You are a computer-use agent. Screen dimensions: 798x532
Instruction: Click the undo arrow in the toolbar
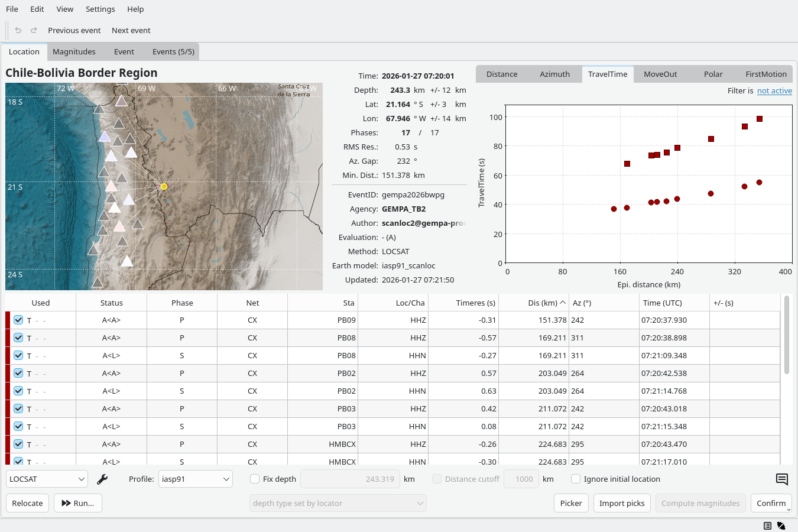(18, 30)
